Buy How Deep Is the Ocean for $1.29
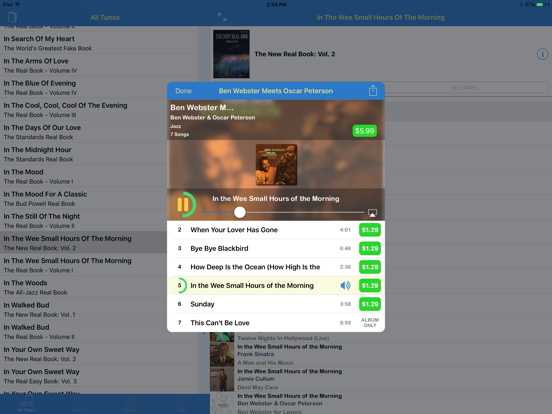 coord(370,267)
